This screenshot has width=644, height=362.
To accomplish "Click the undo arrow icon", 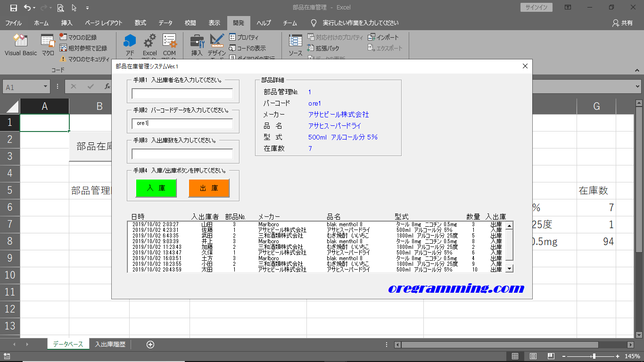I will 28,8.
